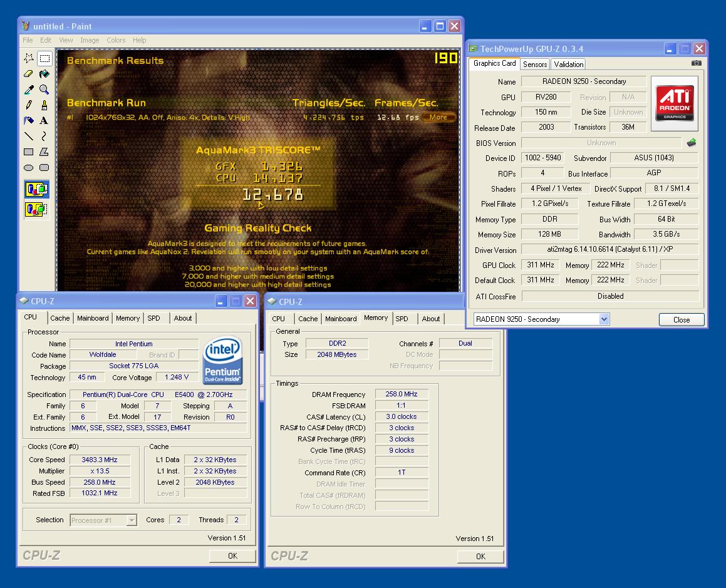Pick the Rounded Rectangle tool in Paint
Viewport: 726px width, 588px height.
coord(44,168)
